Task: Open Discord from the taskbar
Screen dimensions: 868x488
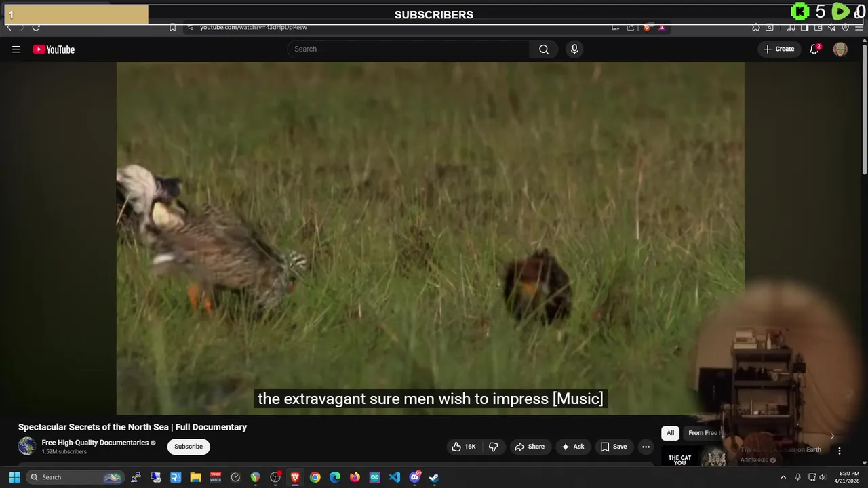Action: [414, 477]
